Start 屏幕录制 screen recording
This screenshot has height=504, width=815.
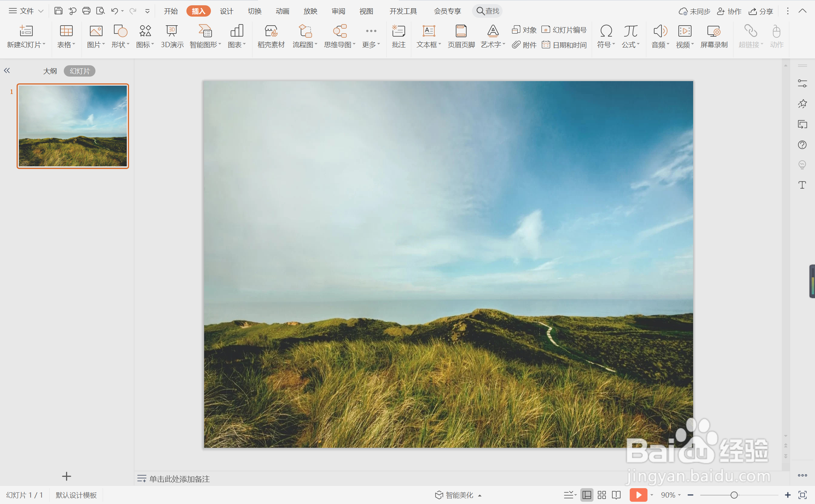714,36
